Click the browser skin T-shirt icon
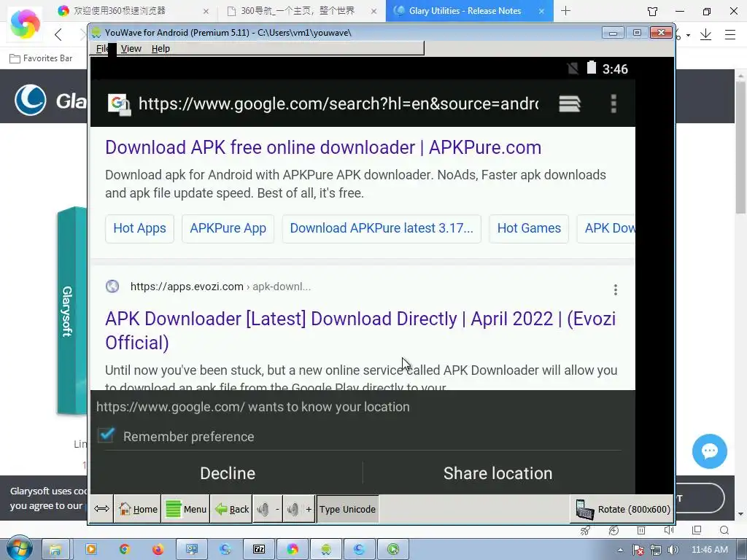Screen dimensions: 747x560 tap(652, 11)
